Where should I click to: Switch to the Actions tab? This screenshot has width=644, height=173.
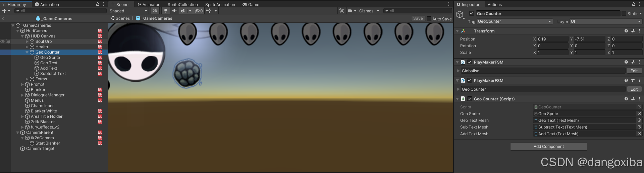(x=495, y=4)
